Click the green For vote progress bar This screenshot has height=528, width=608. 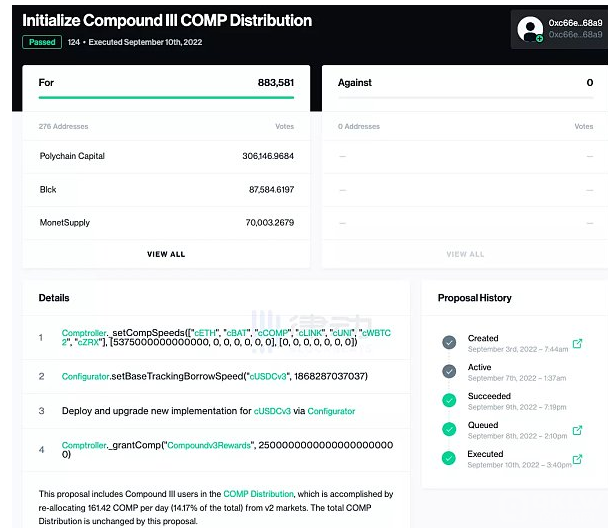click(166, 97)
